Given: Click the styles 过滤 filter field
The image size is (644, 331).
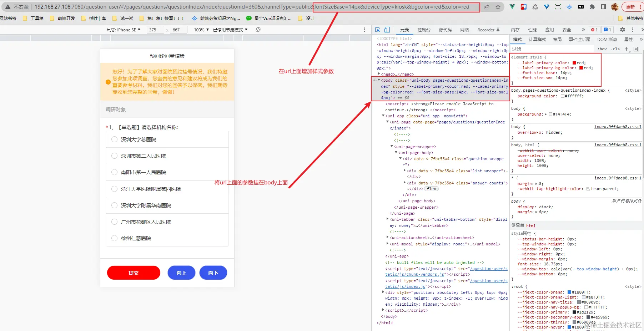Looking at the screenshot, I should pyautogui.click(x=552, y=49).
